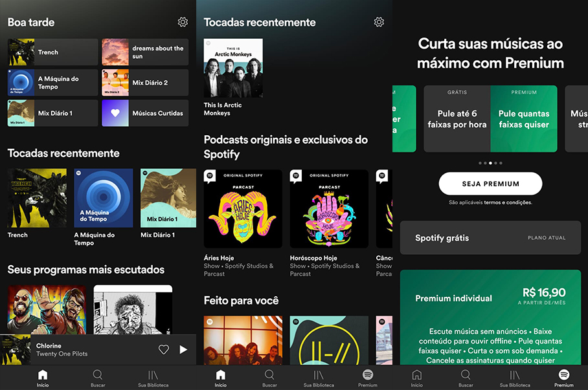Tap Buscar tab on the first screen

(98, 378)
